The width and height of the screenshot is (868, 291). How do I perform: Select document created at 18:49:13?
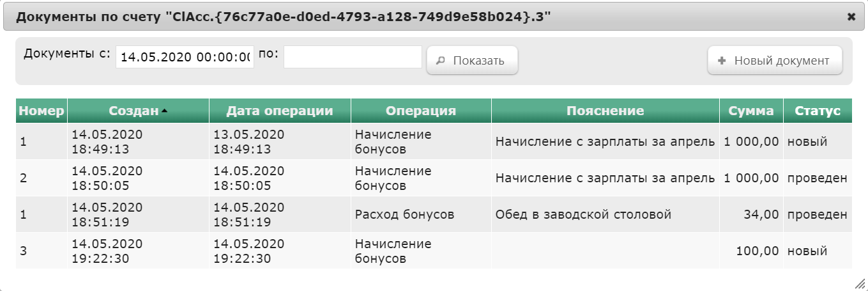(x=434, y=141)
